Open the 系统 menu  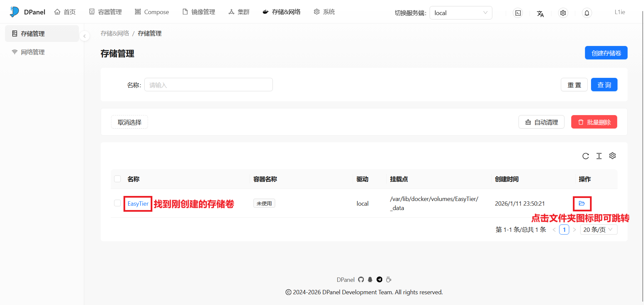[x=324, y=12]
